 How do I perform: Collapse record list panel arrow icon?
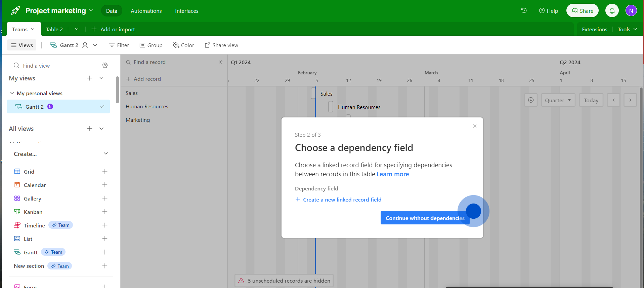coord(221,62)
